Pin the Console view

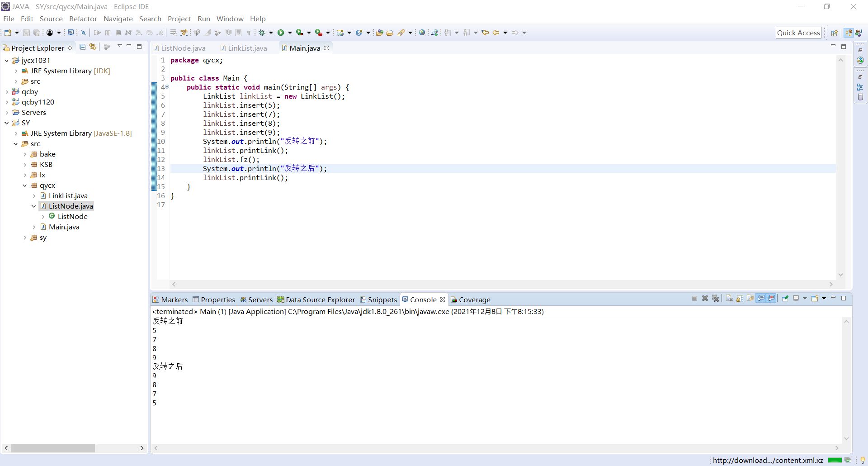click(x=785, y=299)
